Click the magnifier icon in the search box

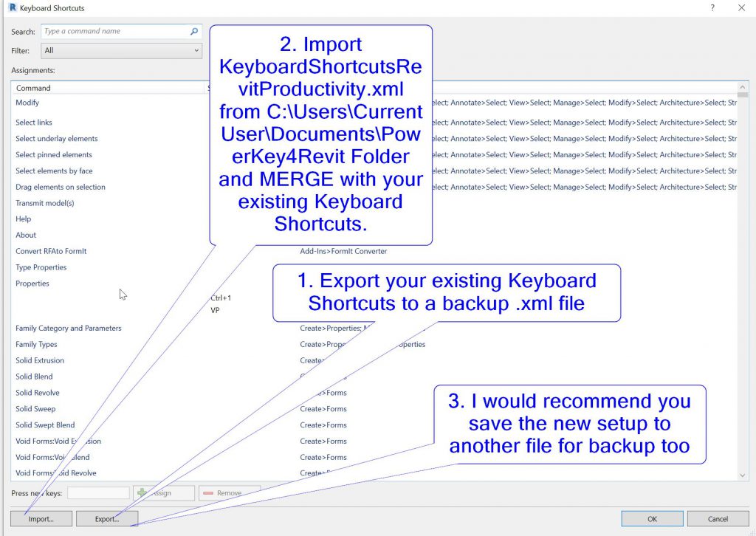point(194,31)
